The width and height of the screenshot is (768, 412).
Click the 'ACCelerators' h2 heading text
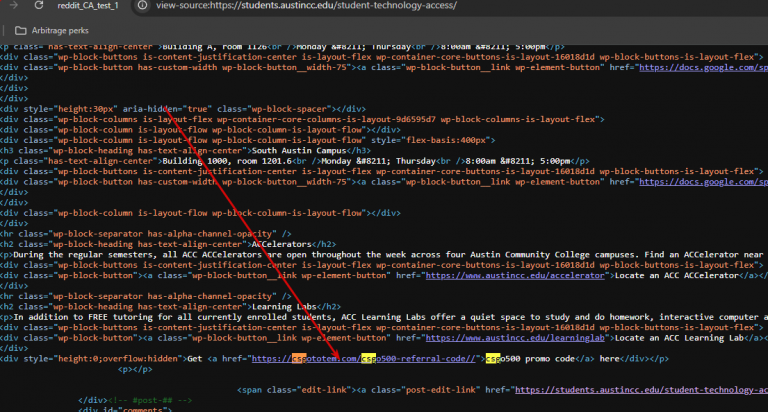281,244
